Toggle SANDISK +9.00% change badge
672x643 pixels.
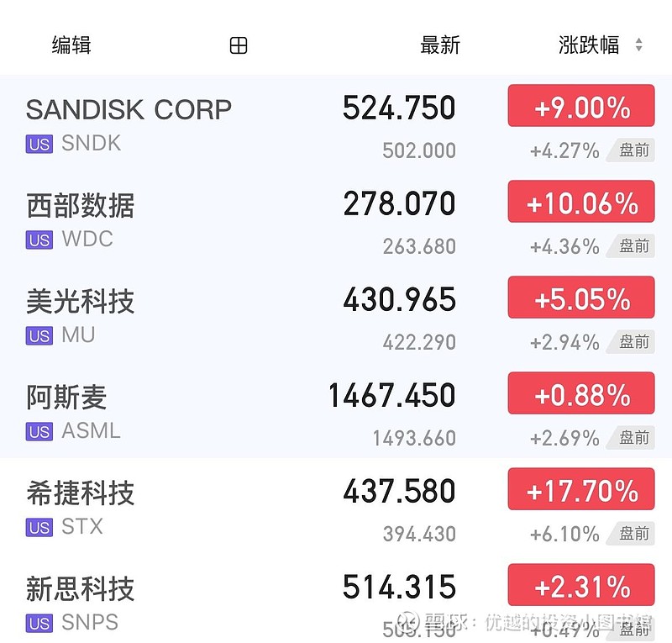click(581, 107)
